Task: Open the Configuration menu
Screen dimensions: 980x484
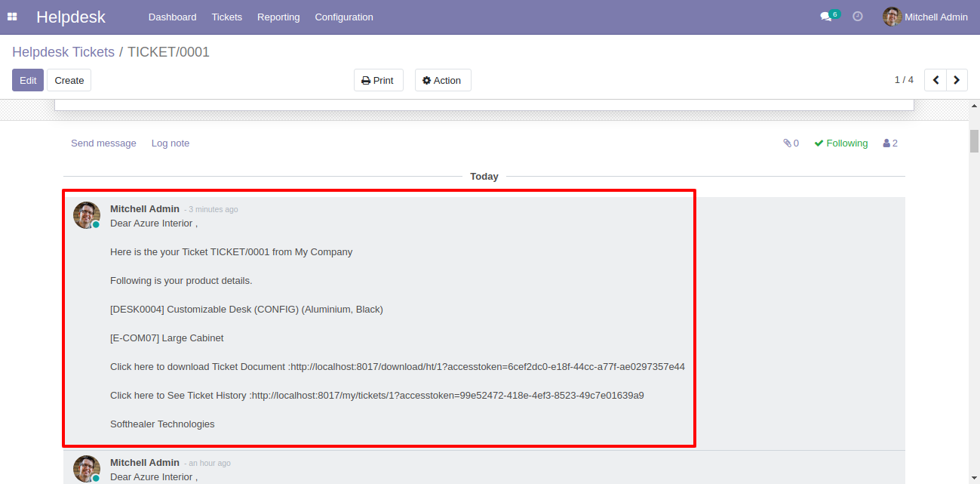Action: point(344,17)
